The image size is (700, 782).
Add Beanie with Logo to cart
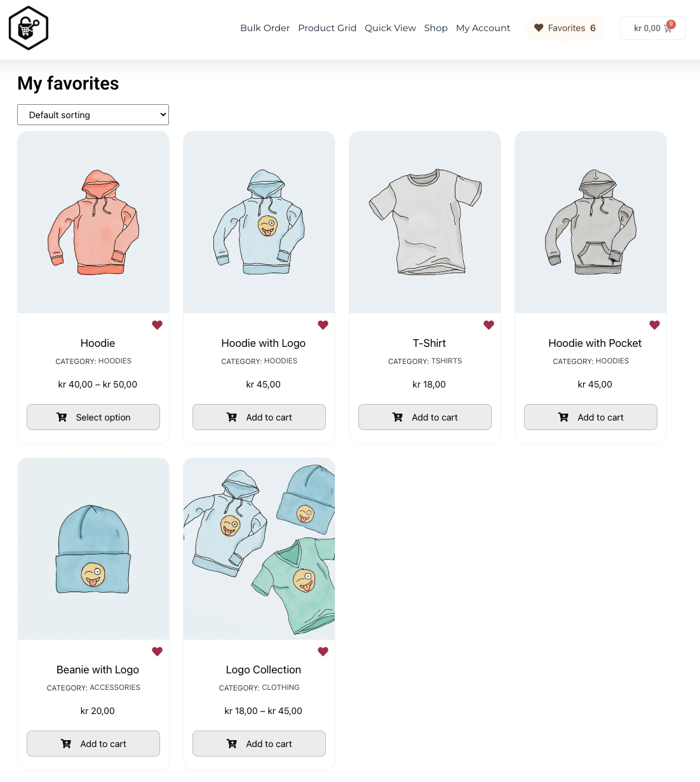click(93, 744)
